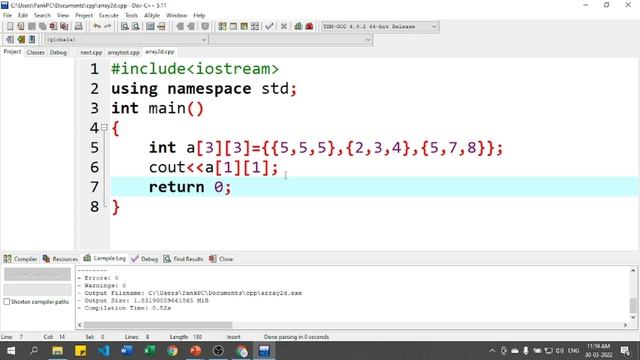This screenshot has width=640, height=360.
Task: Switch to the Classes sidebar tab
Action: [x=35, y=52]
